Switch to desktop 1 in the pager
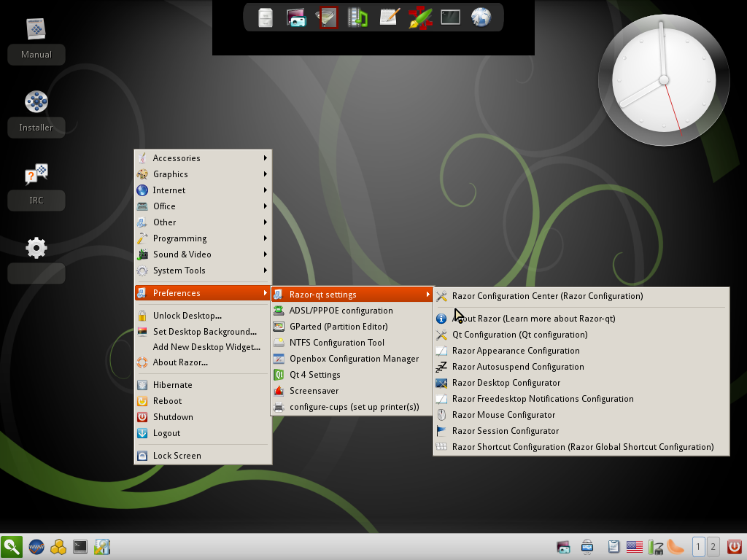Screen dimensions: 747x560 (x=698, y=547)
